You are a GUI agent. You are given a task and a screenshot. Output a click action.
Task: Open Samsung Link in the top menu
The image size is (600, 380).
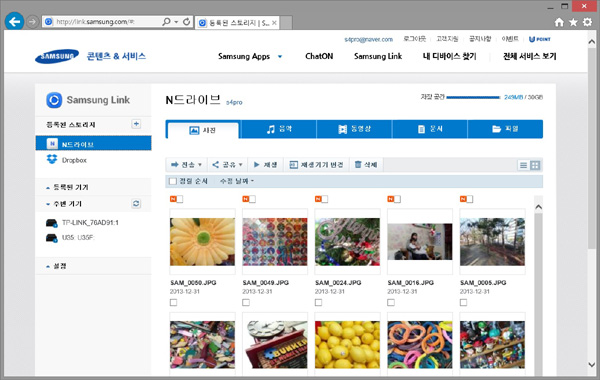click(x=378, y=56)
